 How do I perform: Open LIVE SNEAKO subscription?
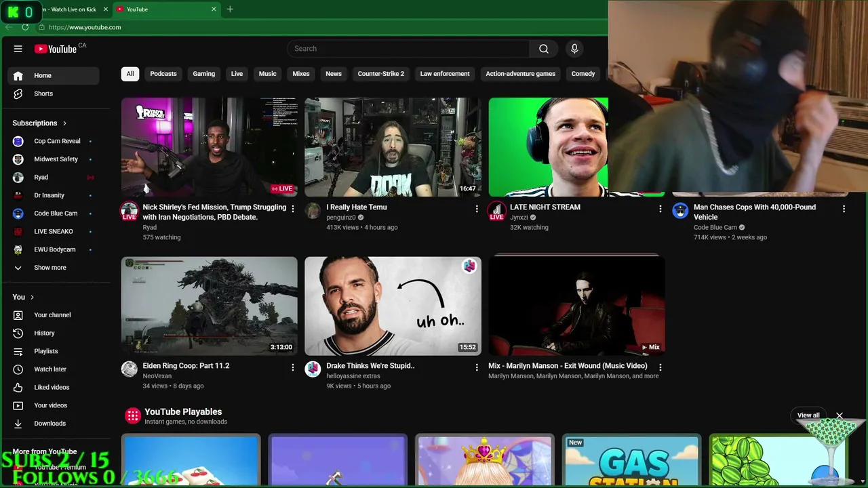54,232
